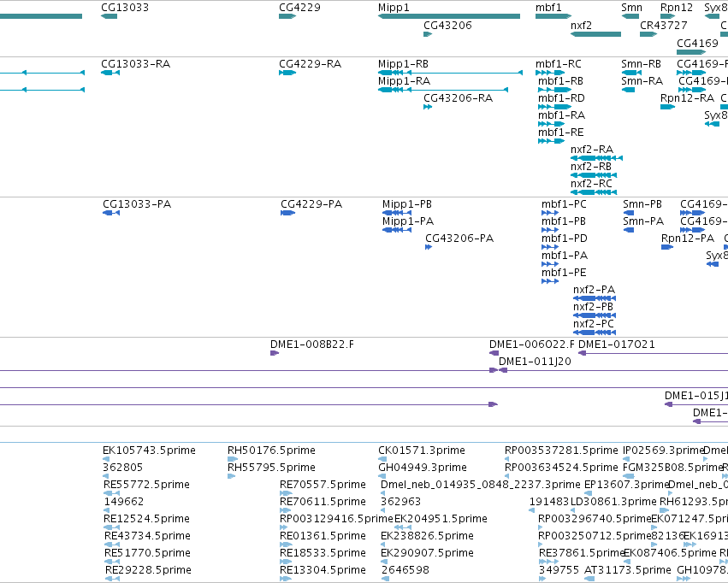Screen dimensions: 728x583
Task: Open cDNA RH50176.5prime
Action: (271, 450)
